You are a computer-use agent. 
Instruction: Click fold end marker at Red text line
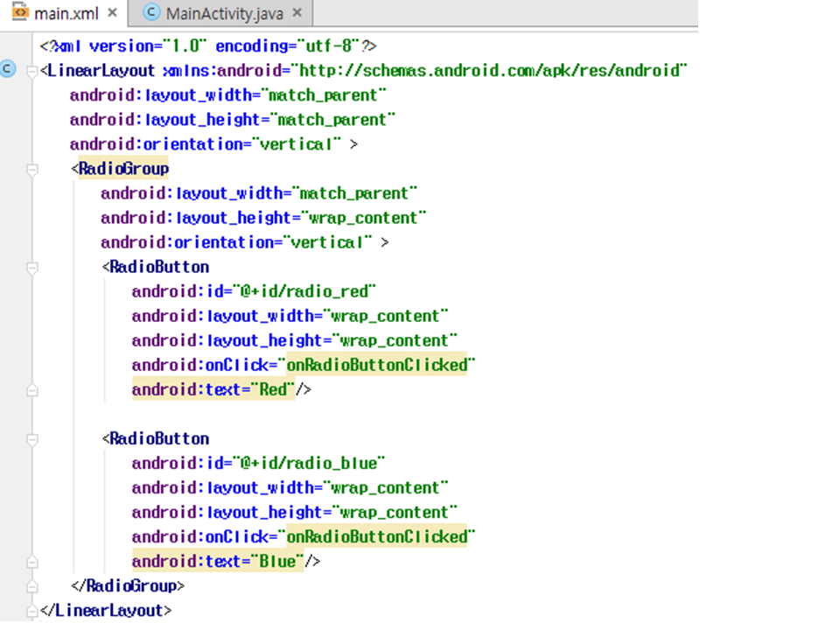tap(32, 390)
